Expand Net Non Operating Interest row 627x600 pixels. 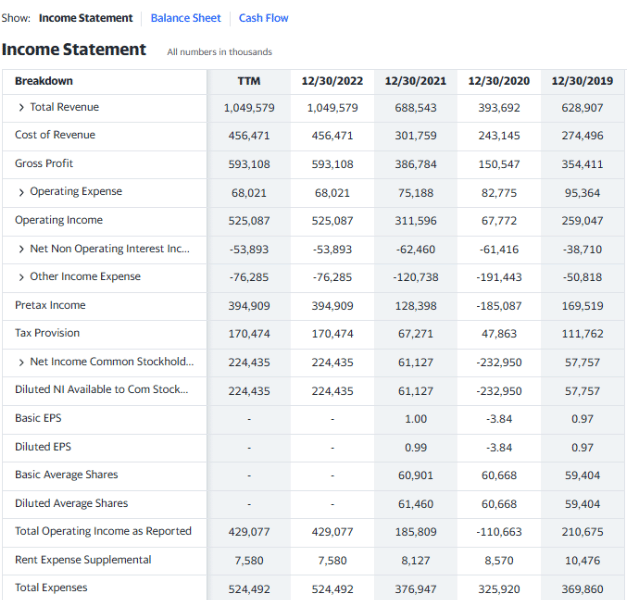pyautogui.click(x=22, y=249)
